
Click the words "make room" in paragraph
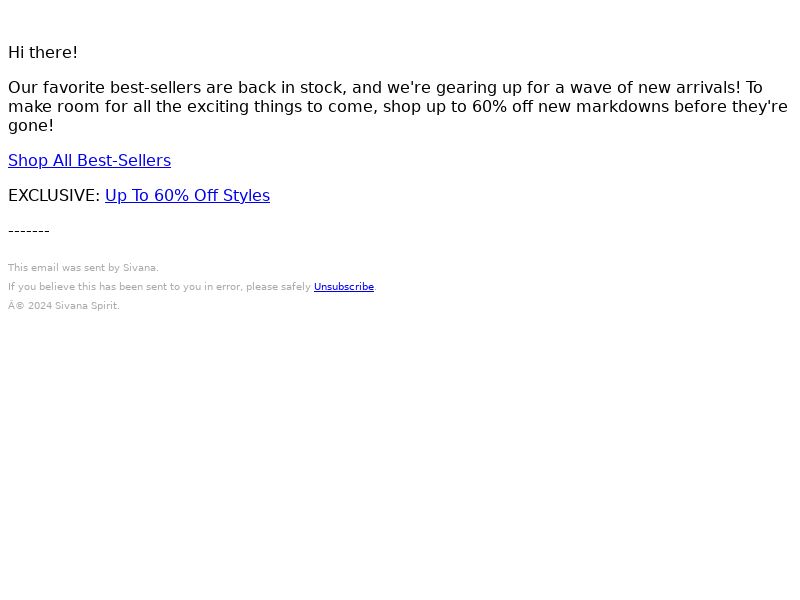[54, 107]
